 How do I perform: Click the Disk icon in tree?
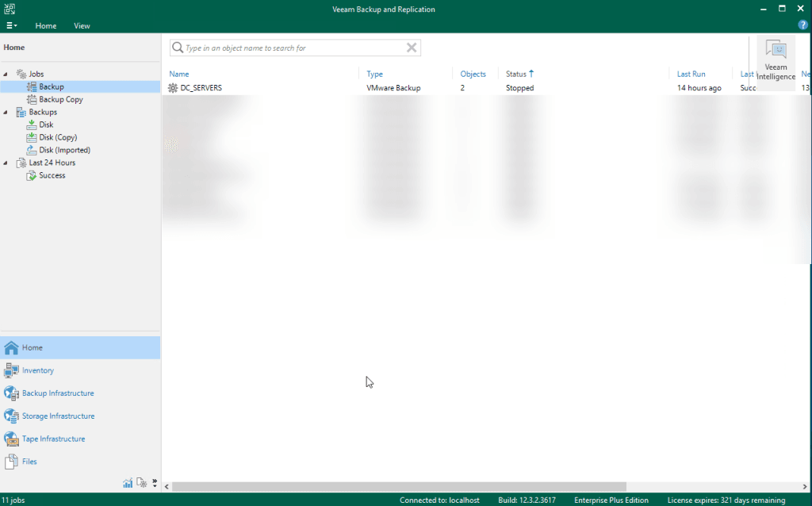point(32,125)
